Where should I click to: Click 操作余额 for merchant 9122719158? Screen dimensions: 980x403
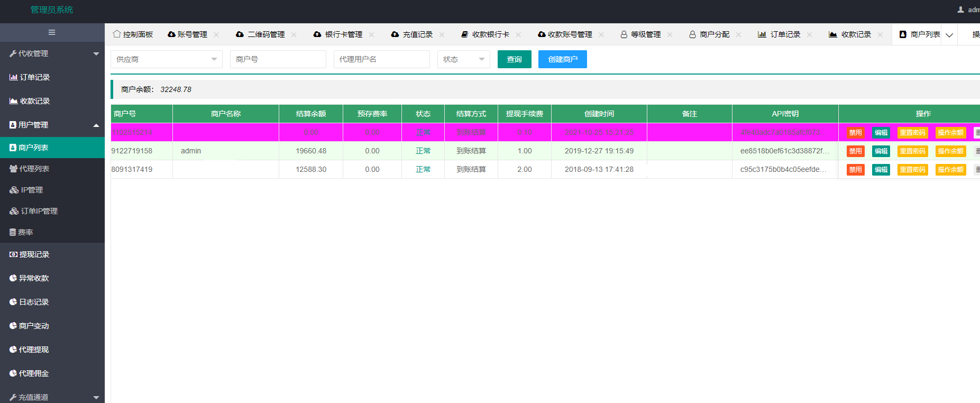pos(951,151)
